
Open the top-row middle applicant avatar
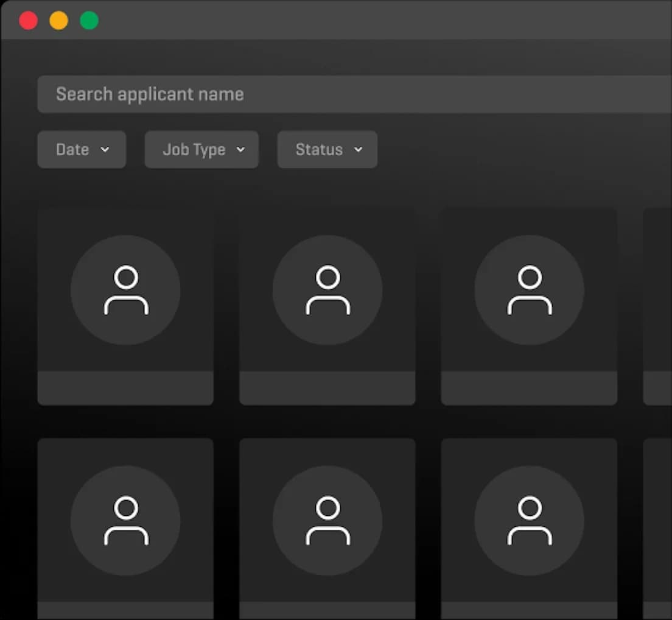pos(327,290)
